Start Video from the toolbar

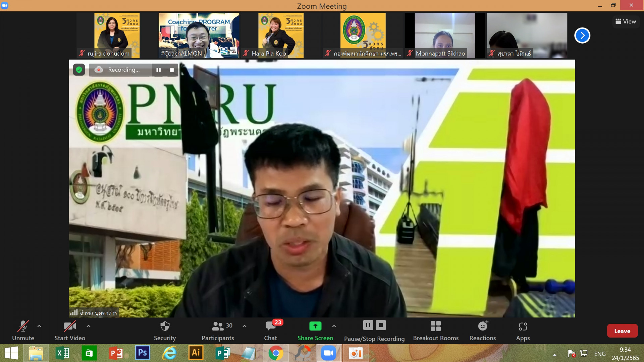click(70, 330)
